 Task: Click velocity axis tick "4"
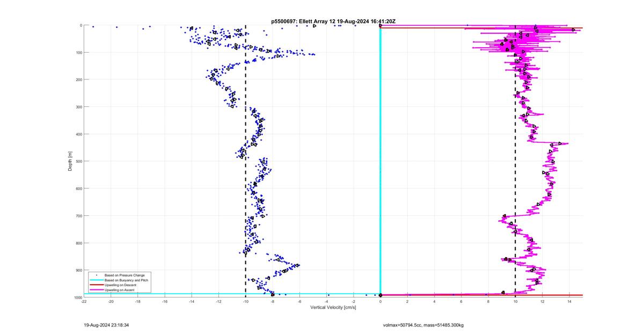(434, 302)
